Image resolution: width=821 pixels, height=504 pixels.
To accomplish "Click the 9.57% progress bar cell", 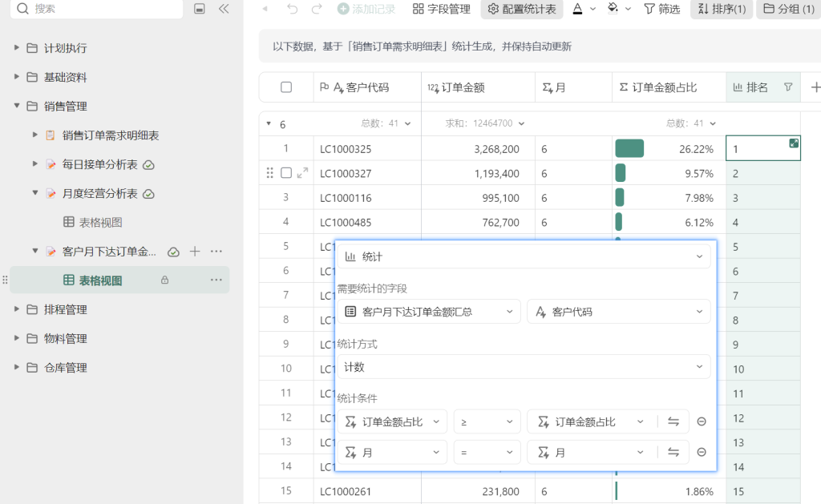I will [669, 173].
